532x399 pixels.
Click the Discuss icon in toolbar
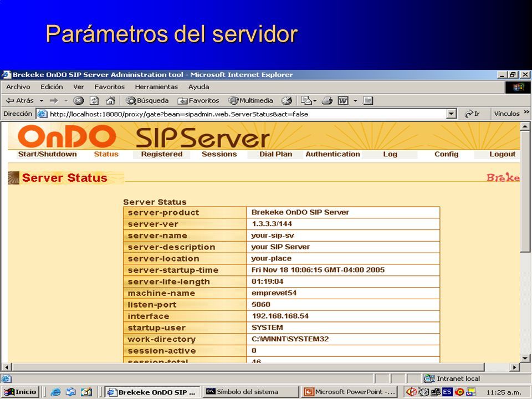point(368,100)
